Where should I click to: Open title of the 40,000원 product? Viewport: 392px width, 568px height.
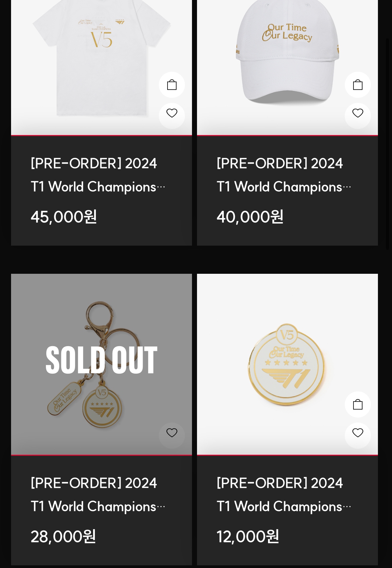pyautogui.click(x=284, y=175)
